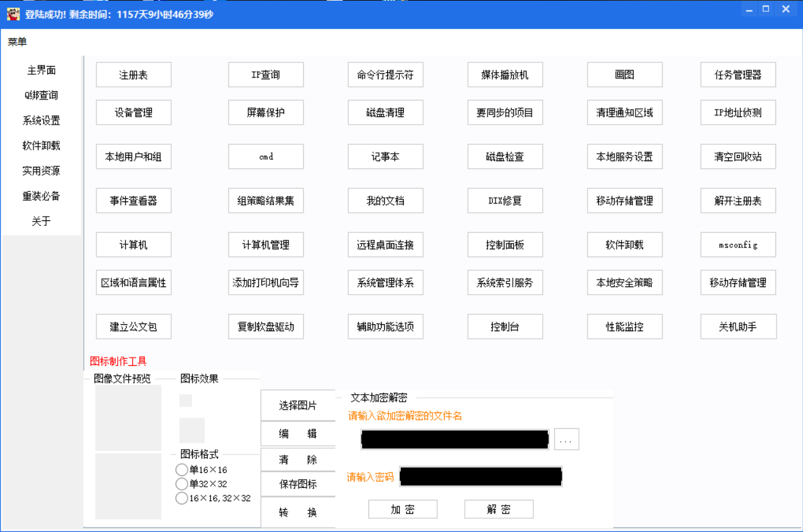Open 计算机管理
Image resolution: width=803 pixels, height=532 pixels.
point(266,245)
